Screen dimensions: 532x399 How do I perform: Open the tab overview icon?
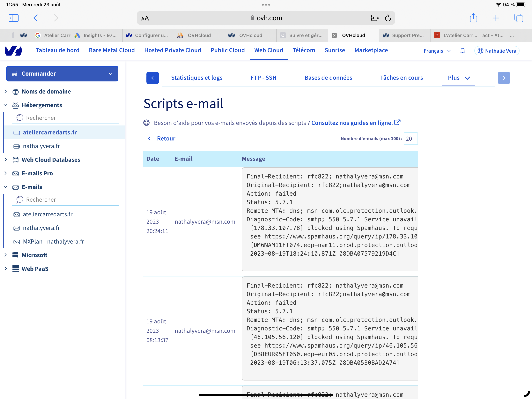(519, 18)
